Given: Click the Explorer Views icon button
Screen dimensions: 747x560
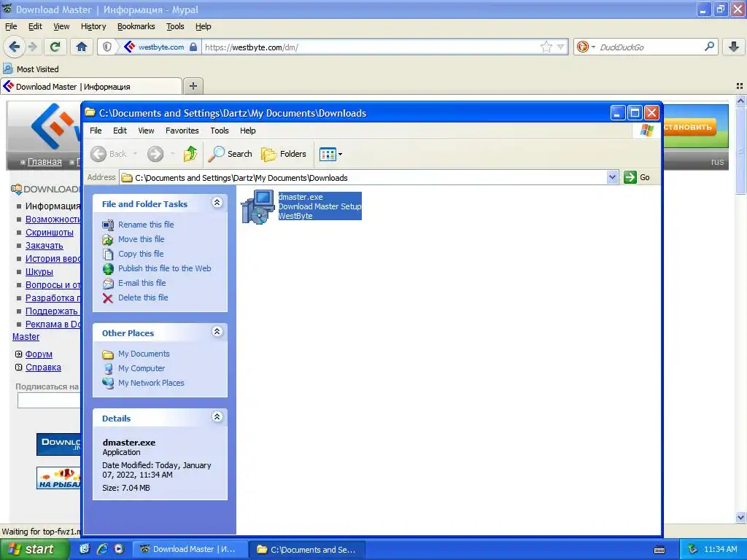Looking at the screenshot, I should coord(328,155).
